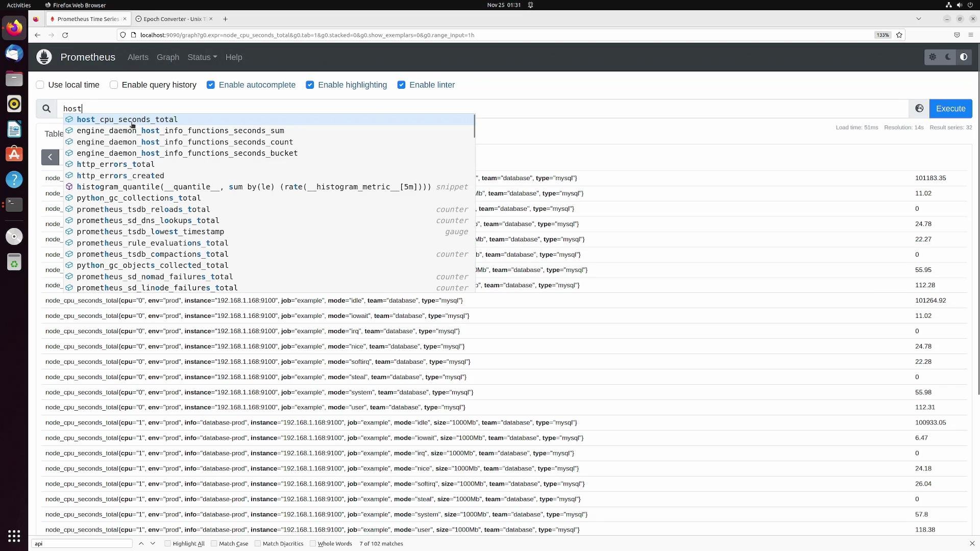This screenshot has height=551, width=980.
Task: Open a new browser tab with plus
Action: 225,19
